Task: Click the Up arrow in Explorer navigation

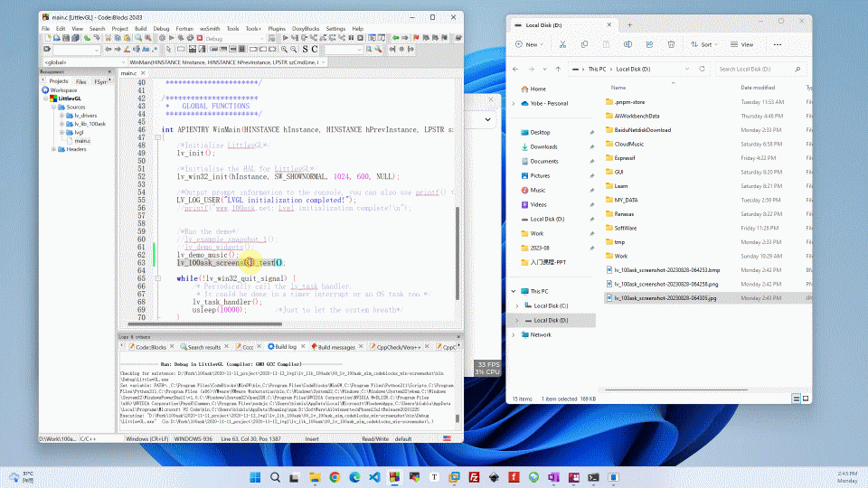Action: click(x=558, y=70)
